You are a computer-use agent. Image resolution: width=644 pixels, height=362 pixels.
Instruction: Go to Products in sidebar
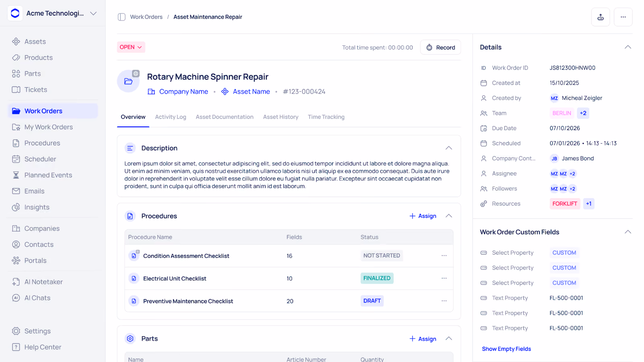(x=53, y=58)
